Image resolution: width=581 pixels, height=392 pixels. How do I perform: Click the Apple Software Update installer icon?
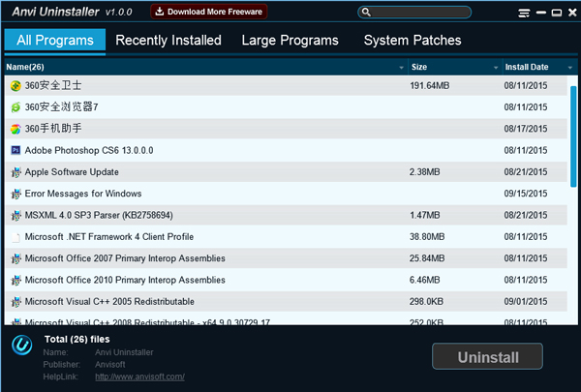click(15, 172)
